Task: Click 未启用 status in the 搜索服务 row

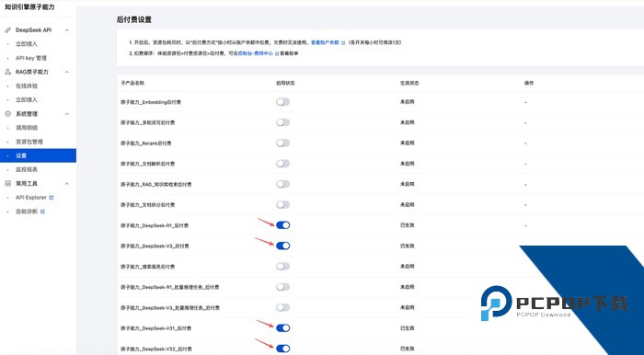Action: pos(408,267)
